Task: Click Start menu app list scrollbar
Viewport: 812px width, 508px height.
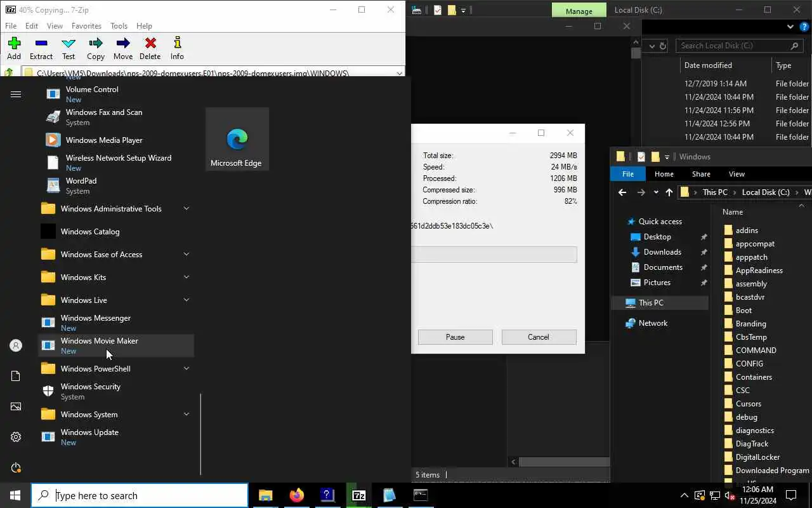Action: [200, 434]
